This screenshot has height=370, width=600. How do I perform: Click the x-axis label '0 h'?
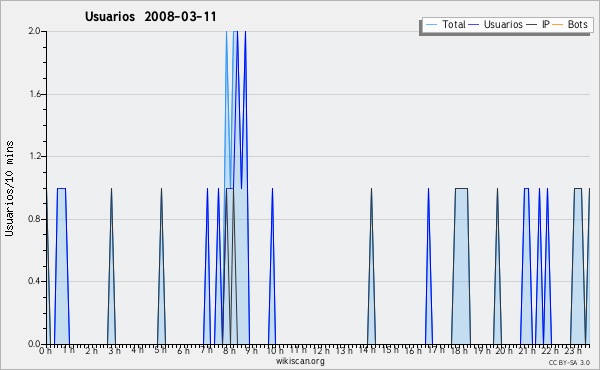pyautogui.click(x=46, y=351)
